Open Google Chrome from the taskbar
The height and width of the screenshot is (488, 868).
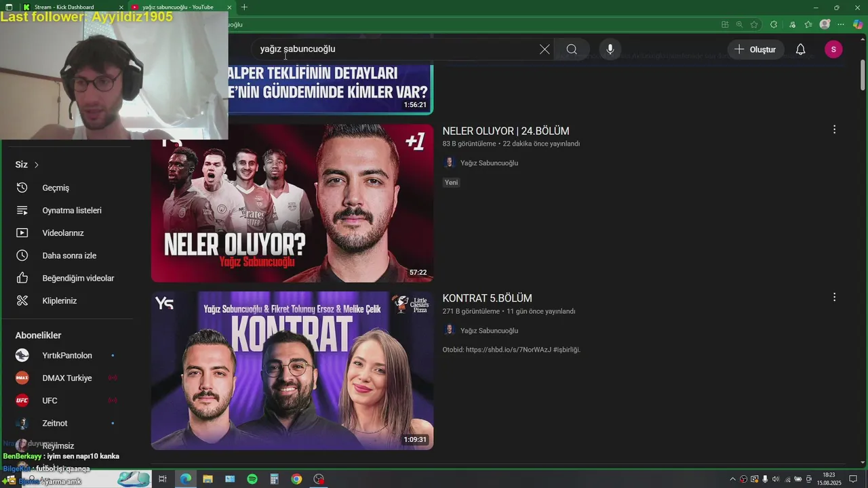[x=296, y=479]
